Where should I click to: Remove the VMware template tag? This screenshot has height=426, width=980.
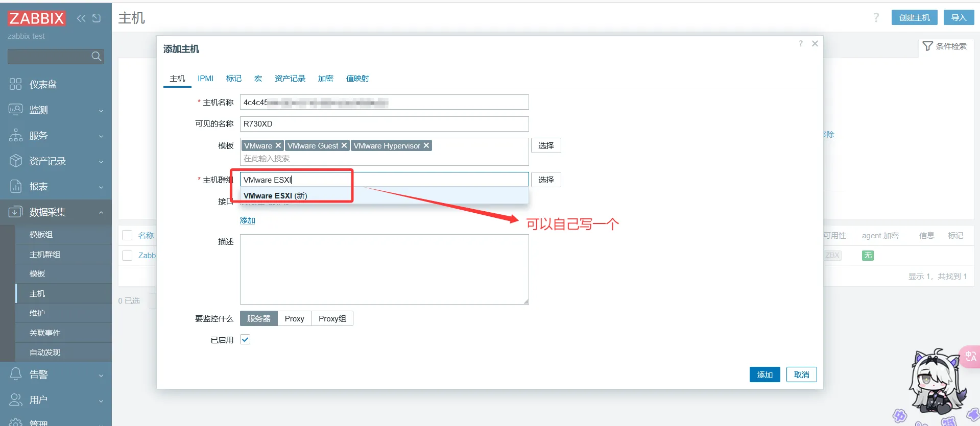pyautogui.click(x=278, y=146)
